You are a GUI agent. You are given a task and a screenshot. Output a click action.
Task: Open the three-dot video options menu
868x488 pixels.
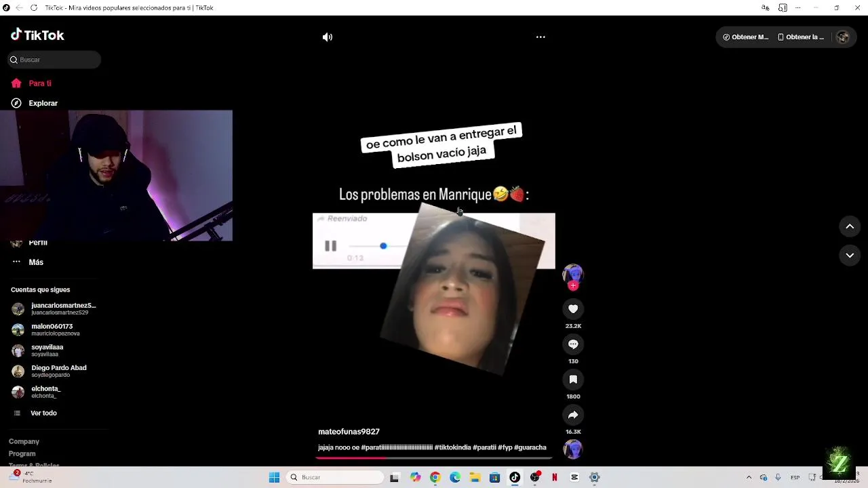tap(540, 37)
